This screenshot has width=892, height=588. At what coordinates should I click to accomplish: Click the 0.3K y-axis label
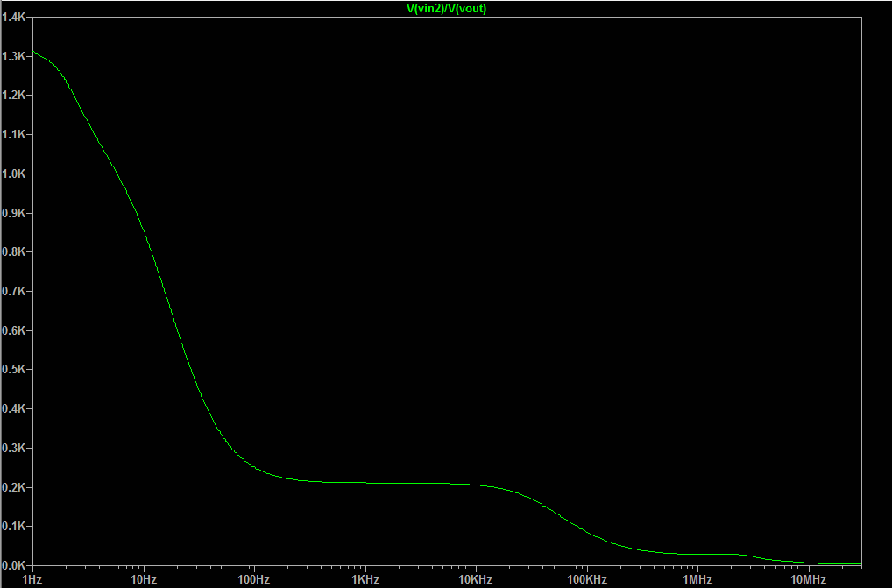(14, 448)
